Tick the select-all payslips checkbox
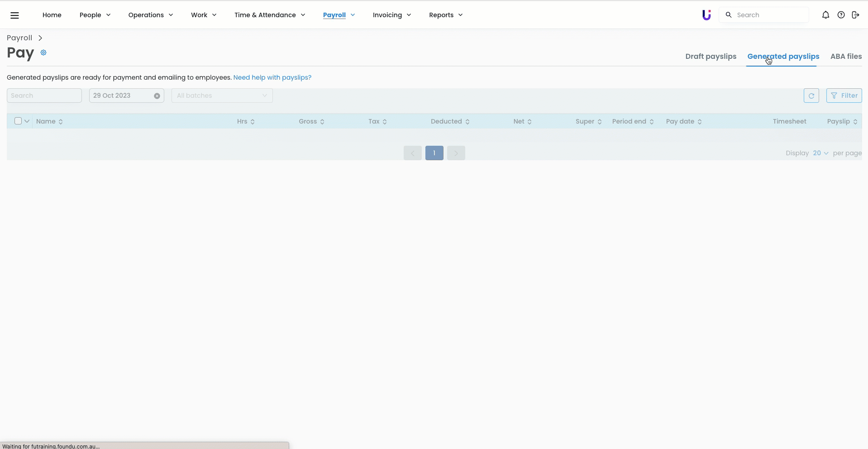The width and height of the screenshot is (868, 449). [18, 121]
